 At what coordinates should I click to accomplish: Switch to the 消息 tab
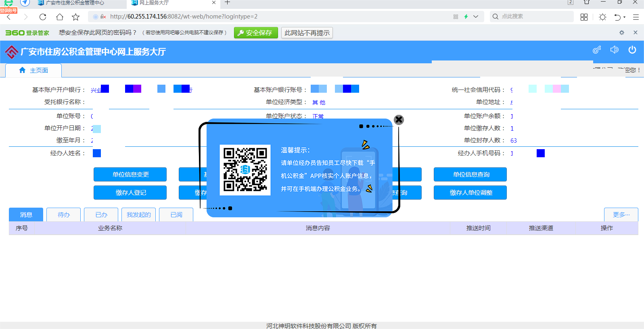click(26, 214)
